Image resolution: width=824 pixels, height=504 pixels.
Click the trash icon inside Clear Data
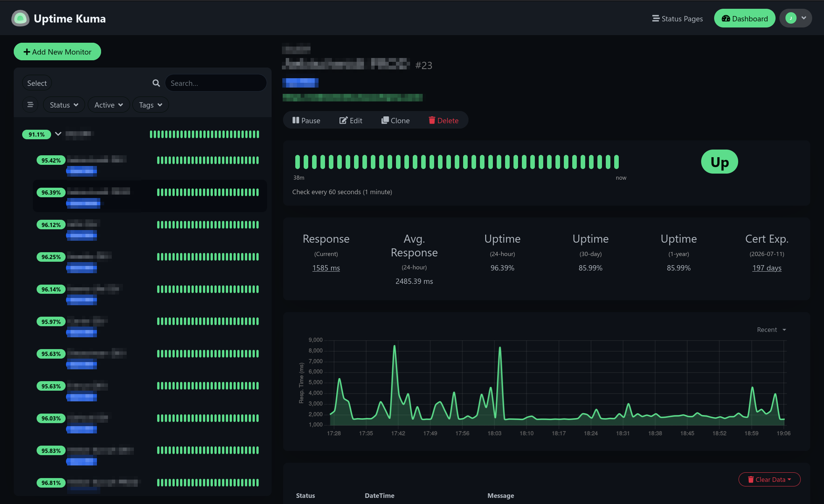pos(751,480)
